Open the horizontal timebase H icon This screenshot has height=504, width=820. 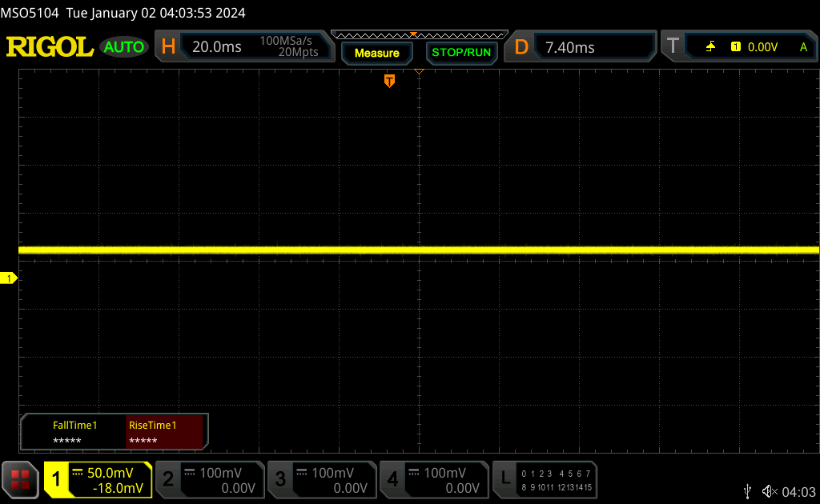(x=168, y=47)
